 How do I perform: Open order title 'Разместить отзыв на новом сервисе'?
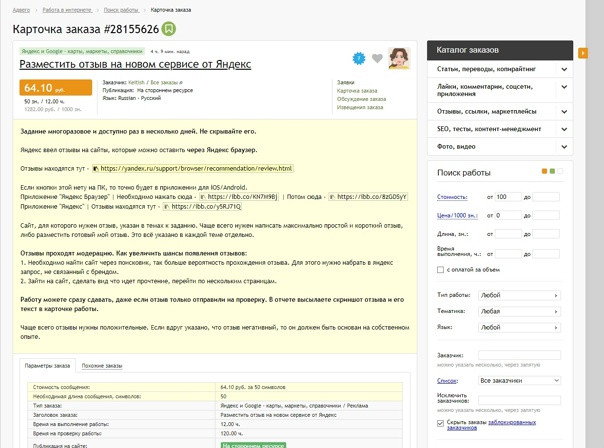(x=135, y=64)
